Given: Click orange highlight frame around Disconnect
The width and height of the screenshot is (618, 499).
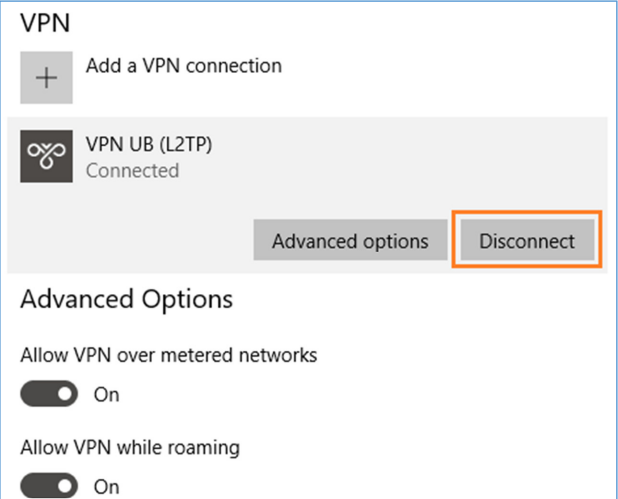Looking at the screenshot, I should [527, 212].
